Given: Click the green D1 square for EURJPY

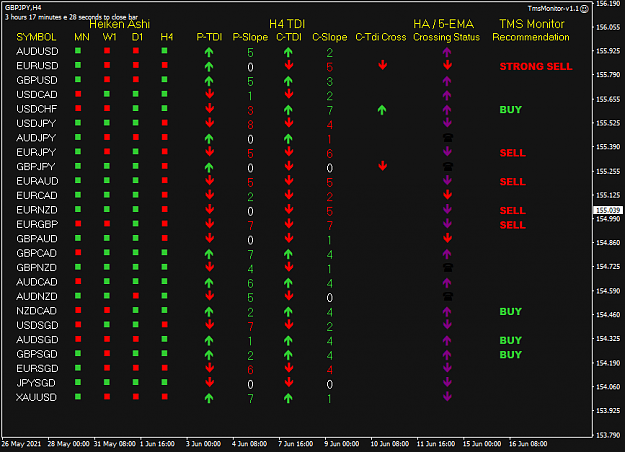Looking at the screenshot, I should (136, 151).
